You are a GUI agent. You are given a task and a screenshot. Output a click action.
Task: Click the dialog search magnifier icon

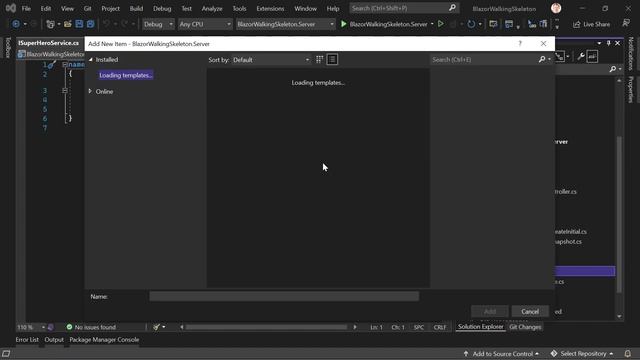pos(542,60)
